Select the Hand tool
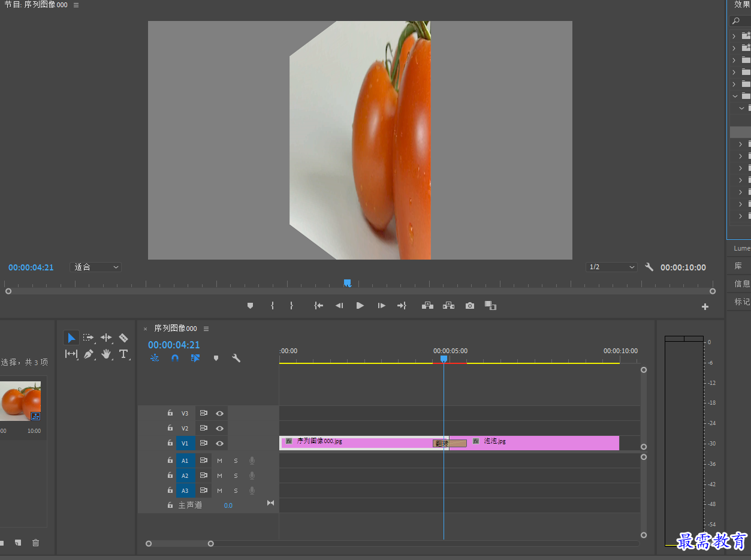751x560 pixels. pos(106,354)
